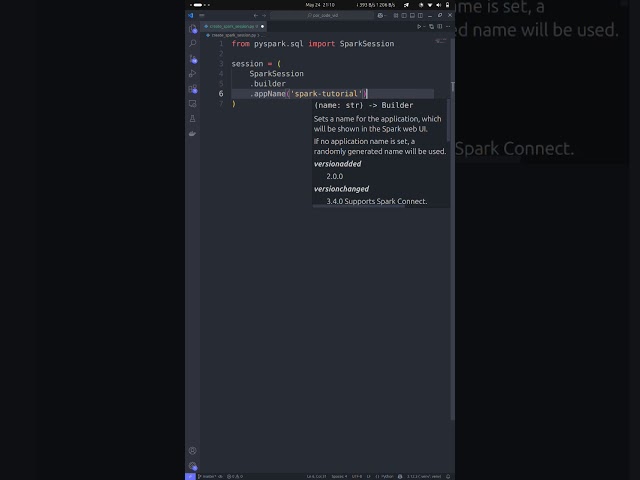Screen dimensions: 640x480
Task: Open the editor More Actions ellipsis
Action: pyautogui.click(x=448, y=27)
